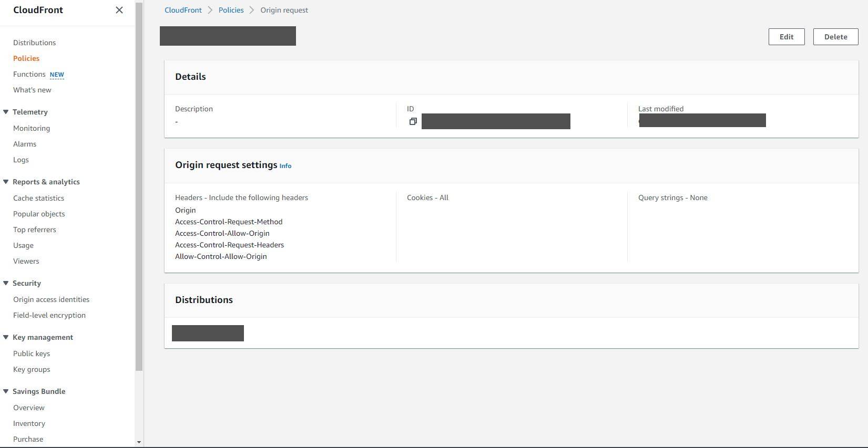This screenshot has width=868, height=448.
Task: View Top referrers report
Action: pos(34,230)
